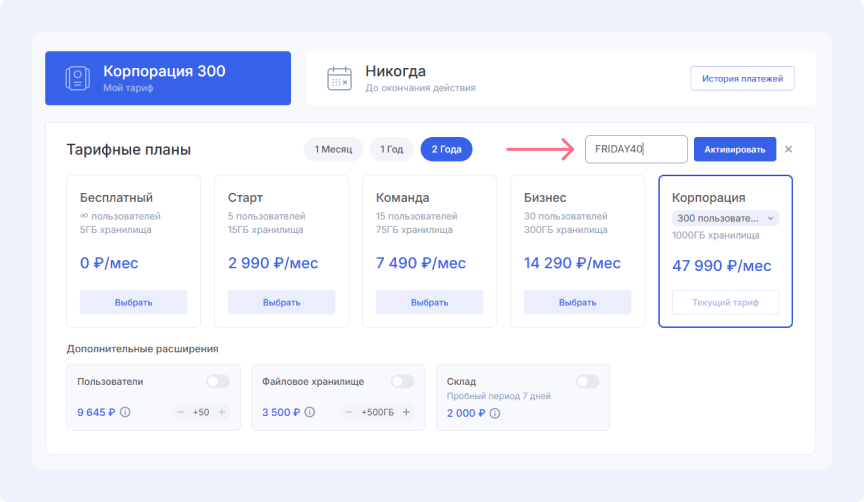Choose the 2 Года billing period
The width and height of the screenshot is (864, 502).
(x=446, y=149)
